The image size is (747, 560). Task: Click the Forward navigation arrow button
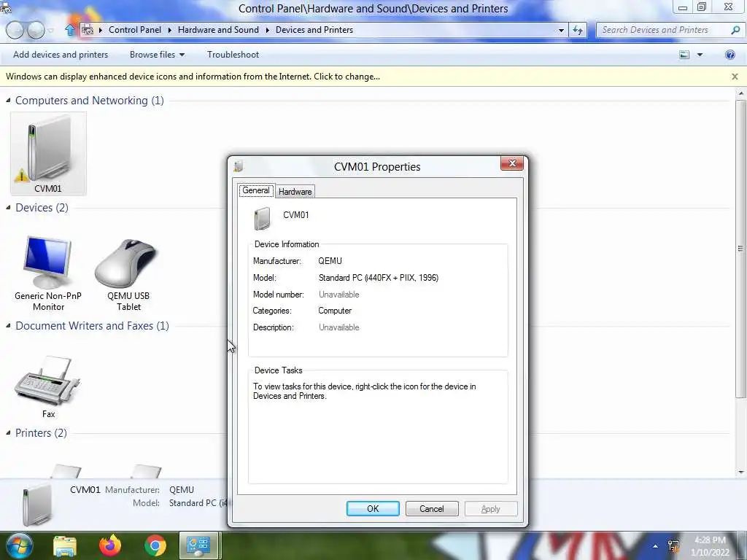point(36,30)
